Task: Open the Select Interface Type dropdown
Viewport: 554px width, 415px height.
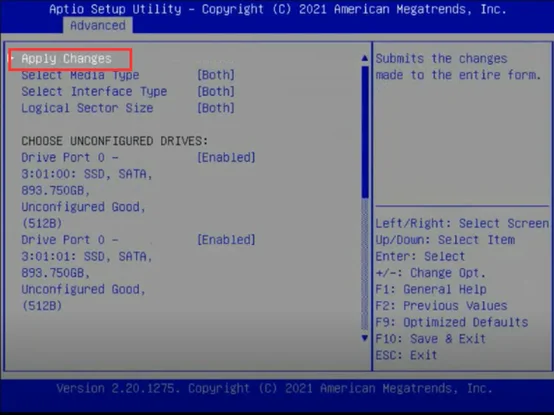Action: 216,91
